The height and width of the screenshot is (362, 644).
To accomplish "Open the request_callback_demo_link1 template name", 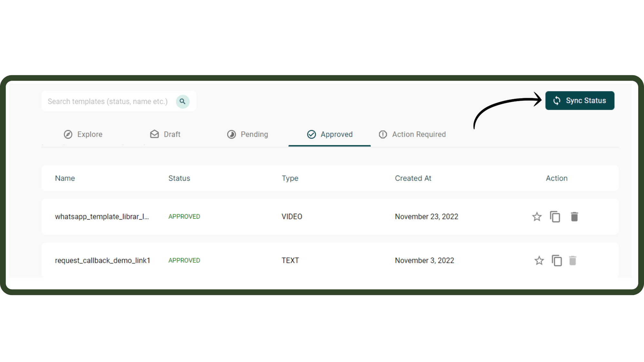I will click(x=102, y=260).
